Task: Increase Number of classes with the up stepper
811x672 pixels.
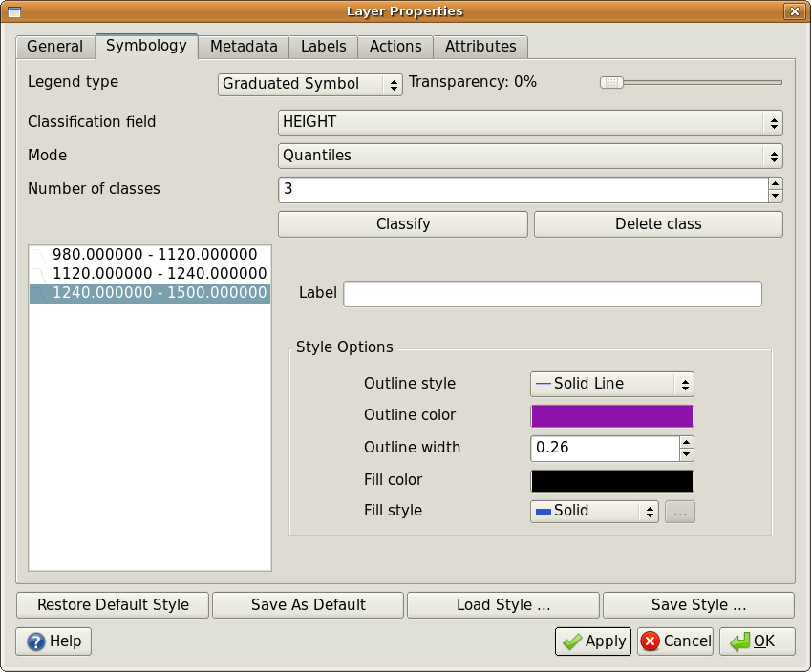Action: (776, 184)
